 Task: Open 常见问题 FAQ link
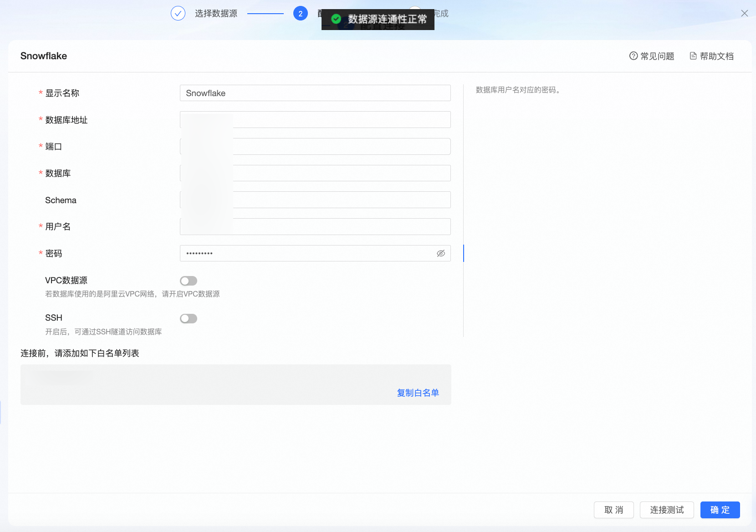[x=652, y=56]
